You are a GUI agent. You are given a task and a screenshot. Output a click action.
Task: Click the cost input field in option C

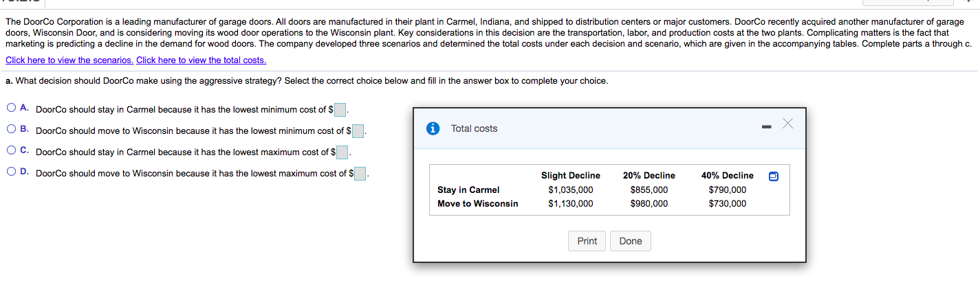pyautogui.click(x=342, y=152)
